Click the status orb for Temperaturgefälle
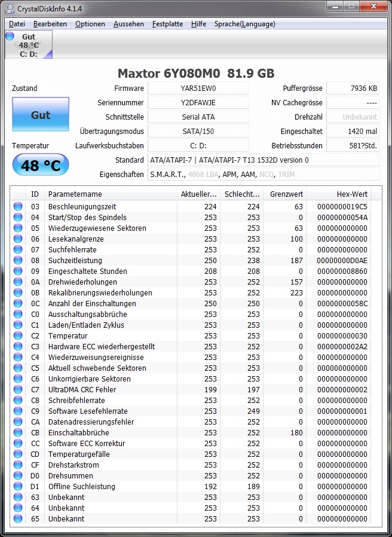The height and width of the screenshot is (537, 392). coord(18,454)
